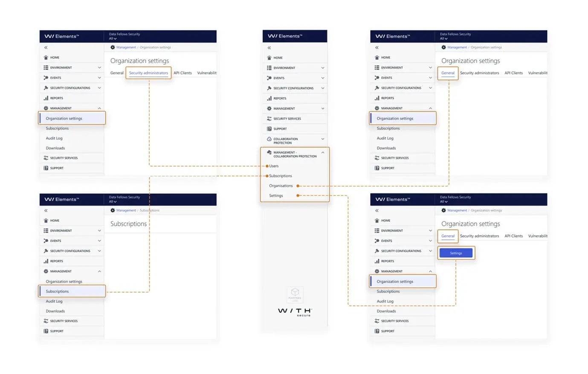The height and width of the screenshot is (374, 588).
Task: Click the Management gear icon in center panel
Action: 269,109
